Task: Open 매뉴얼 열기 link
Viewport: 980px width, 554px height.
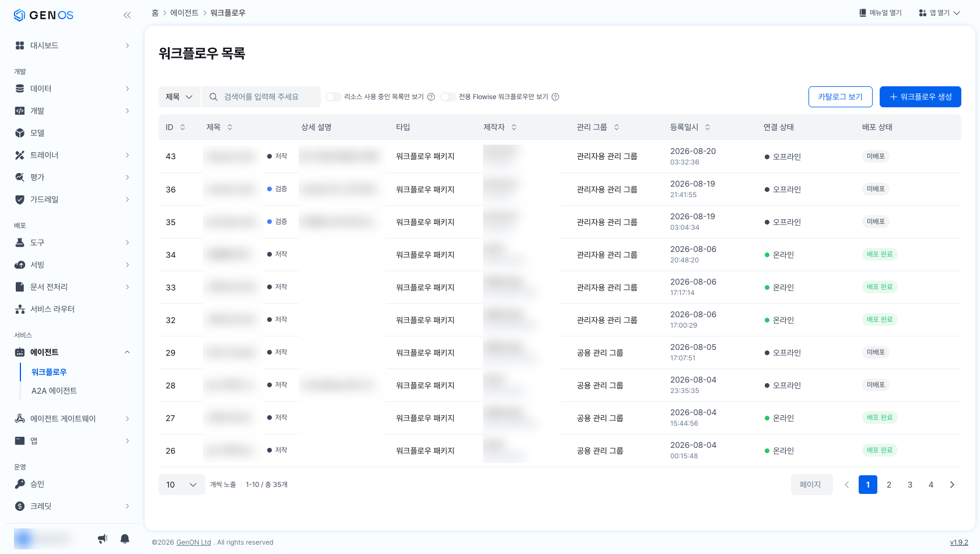Action: point(880,13)
